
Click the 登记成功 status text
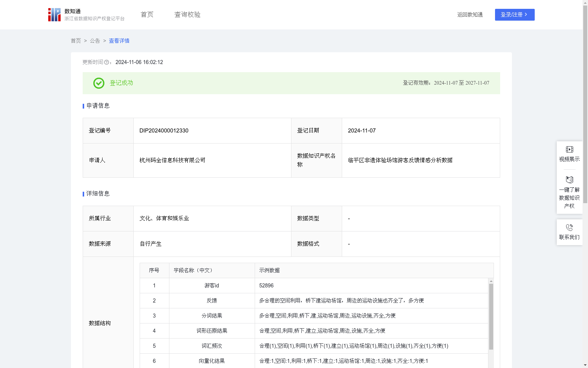[x=121, y=83]
